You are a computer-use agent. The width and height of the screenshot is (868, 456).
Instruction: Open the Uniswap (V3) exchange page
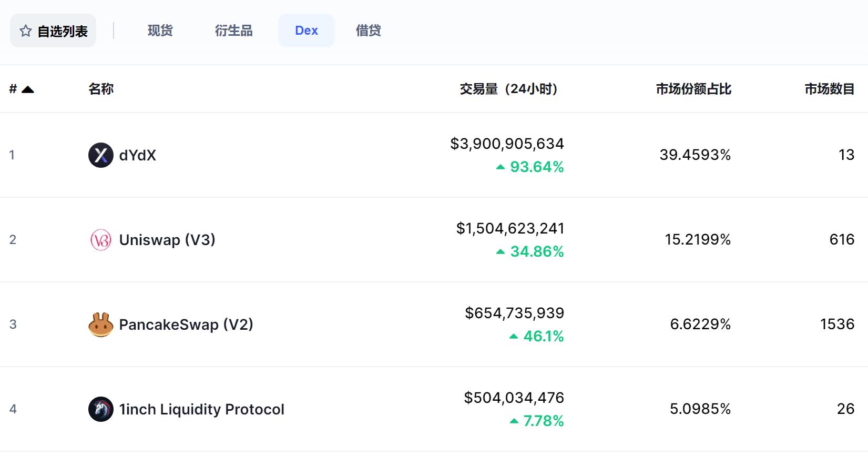tap(167, 240)
